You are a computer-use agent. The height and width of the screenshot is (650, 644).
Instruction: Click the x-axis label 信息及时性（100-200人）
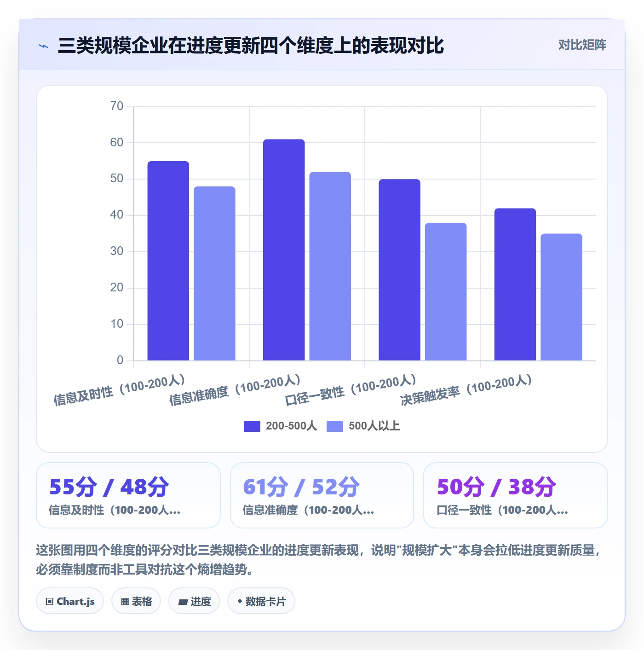120,389
